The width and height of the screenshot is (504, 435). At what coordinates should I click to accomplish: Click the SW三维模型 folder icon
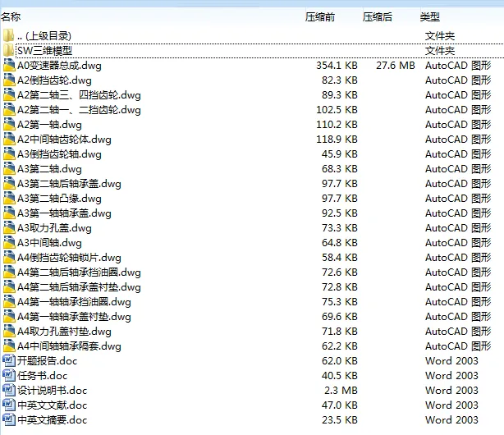[x=9, y=51]
